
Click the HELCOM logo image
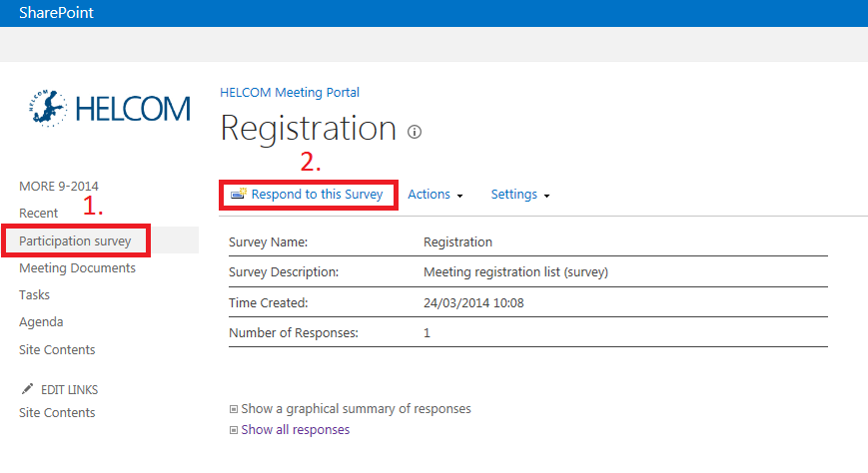[x=109, y=109]
